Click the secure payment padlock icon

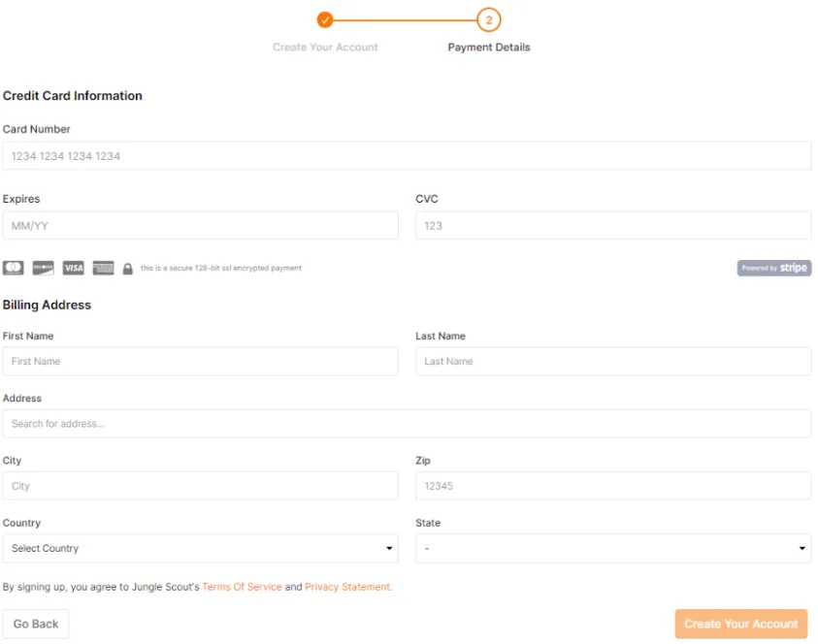pos(128,269)
